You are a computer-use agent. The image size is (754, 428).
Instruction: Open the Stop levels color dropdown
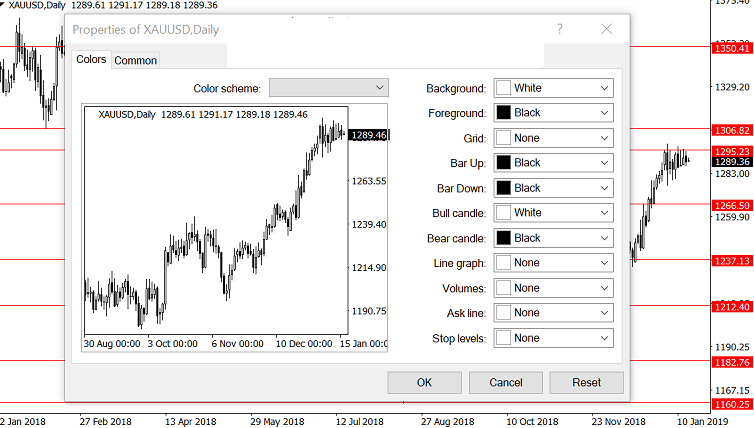click(553, 338)
